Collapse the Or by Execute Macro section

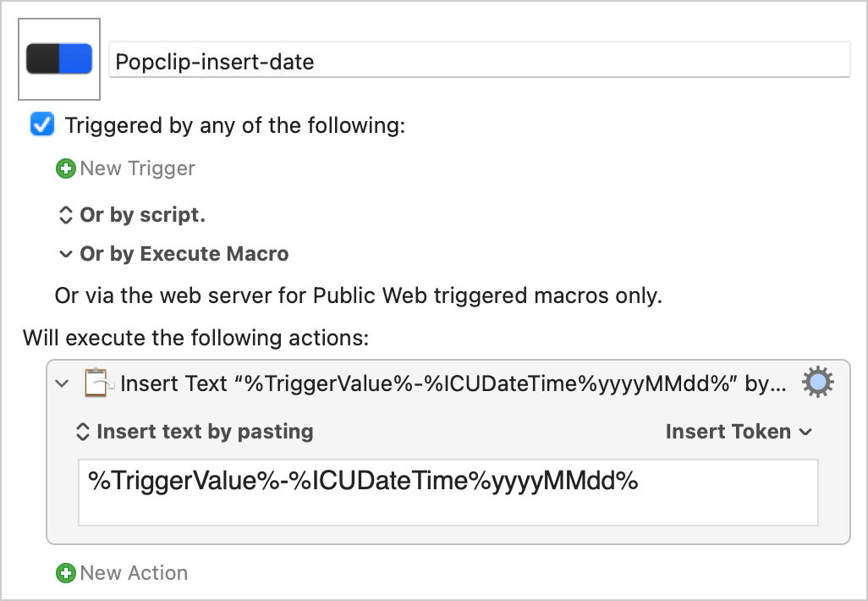(x=65, y=254)
